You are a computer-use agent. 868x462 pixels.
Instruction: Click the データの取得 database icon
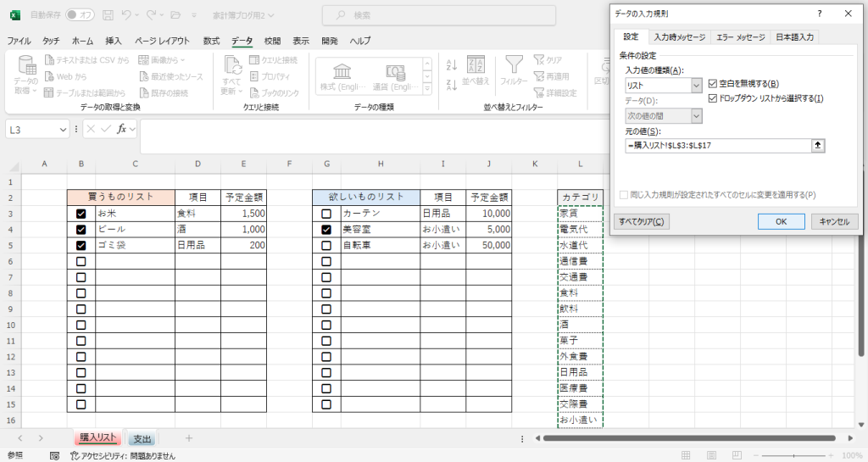pos(25,66)
